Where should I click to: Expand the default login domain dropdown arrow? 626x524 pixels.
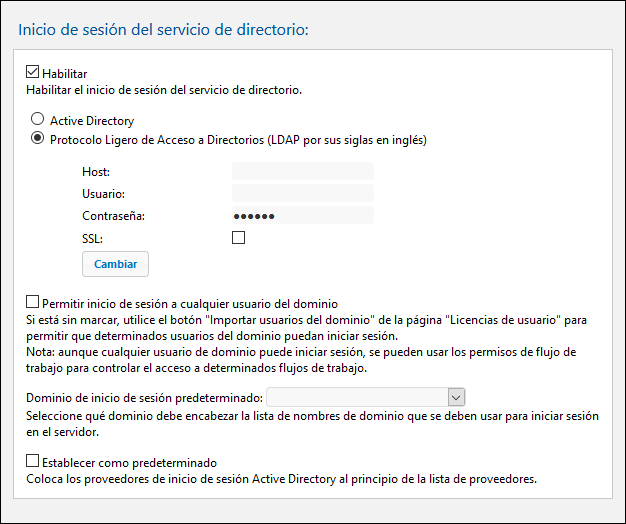[457, 397]
